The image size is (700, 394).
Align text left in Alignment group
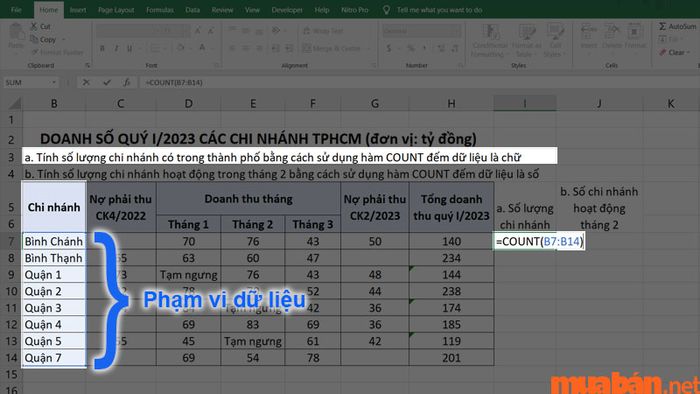coord(232,48)
